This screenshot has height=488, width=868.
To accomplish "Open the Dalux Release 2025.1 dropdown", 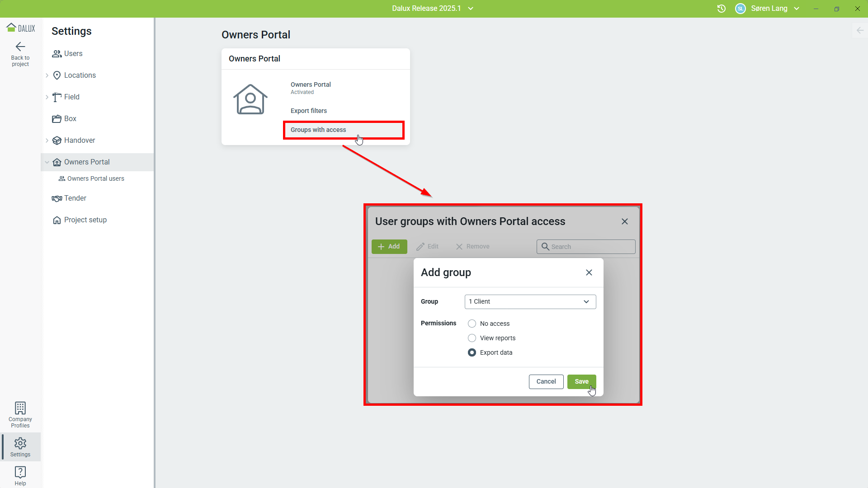I will point(433,9).
